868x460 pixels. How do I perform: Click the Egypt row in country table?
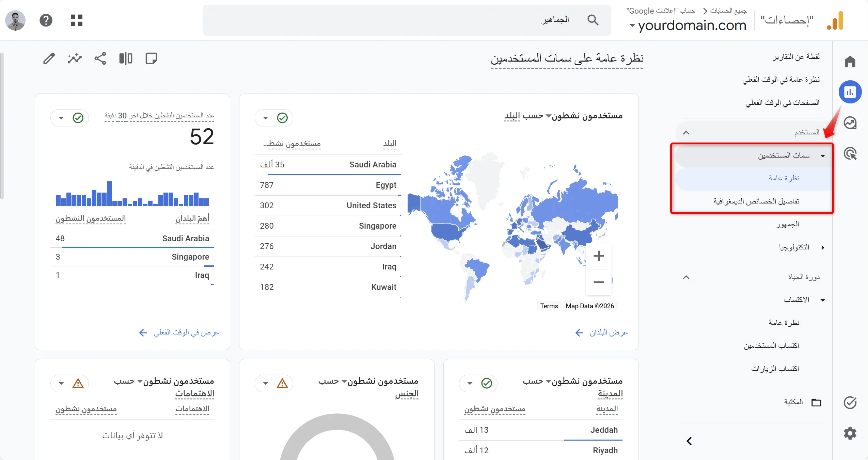pos(328,185)
